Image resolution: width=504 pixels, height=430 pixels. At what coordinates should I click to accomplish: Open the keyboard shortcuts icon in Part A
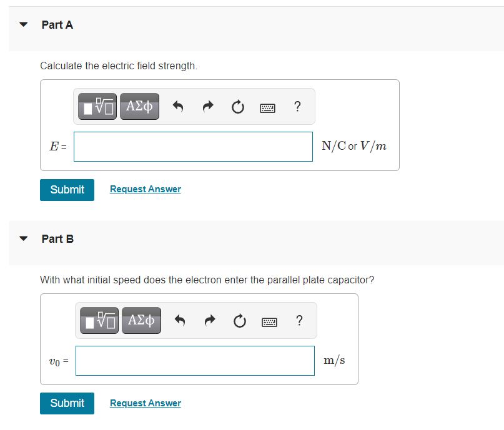click(267, 107)
